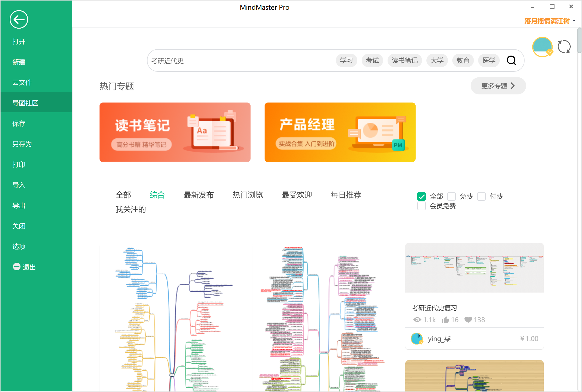Check the 会员免费 filter checkbox
The image size is (582, 392).
coord(422,206)
